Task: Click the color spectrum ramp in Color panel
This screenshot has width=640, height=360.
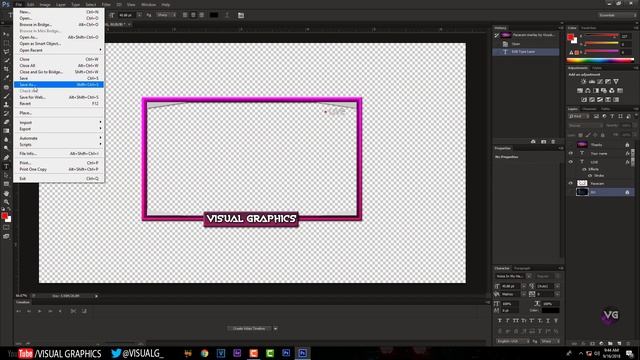Action: click(600, 60)
